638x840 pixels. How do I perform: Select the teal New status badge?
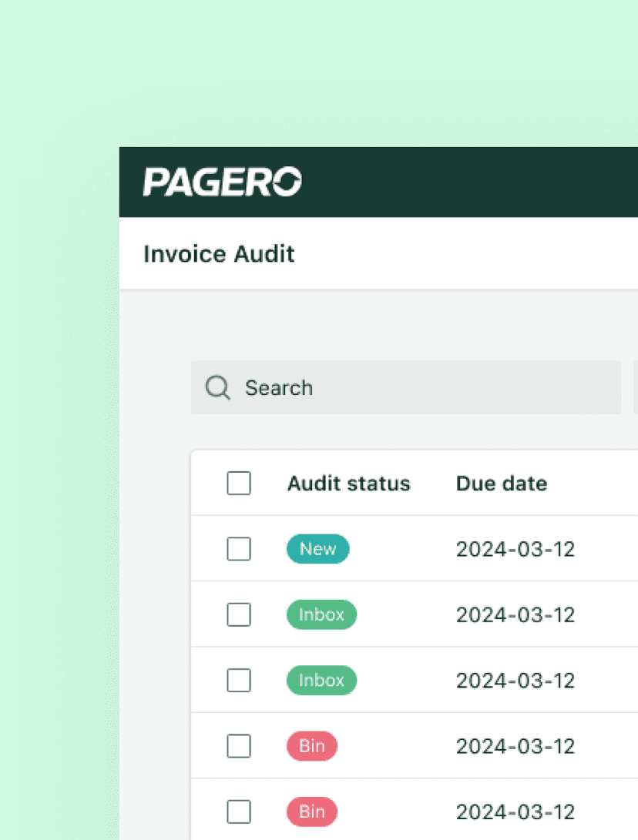[x=317, y=549]
